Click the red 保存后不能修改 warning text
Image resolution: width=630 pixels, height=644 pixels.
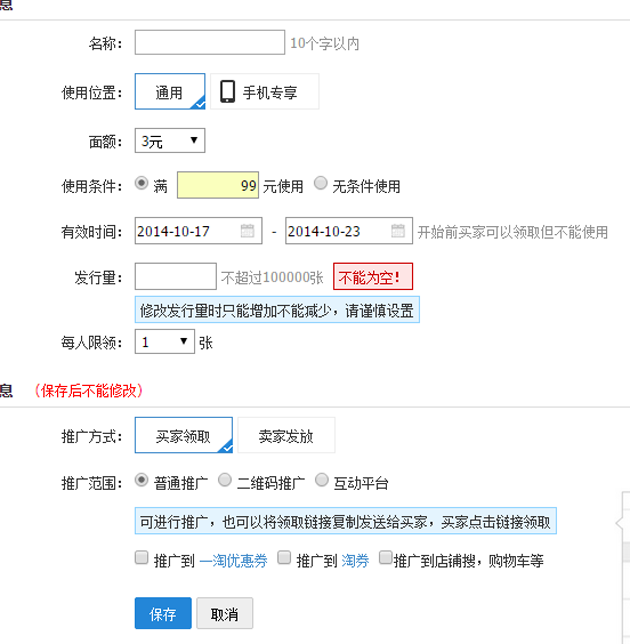(89, 391)
